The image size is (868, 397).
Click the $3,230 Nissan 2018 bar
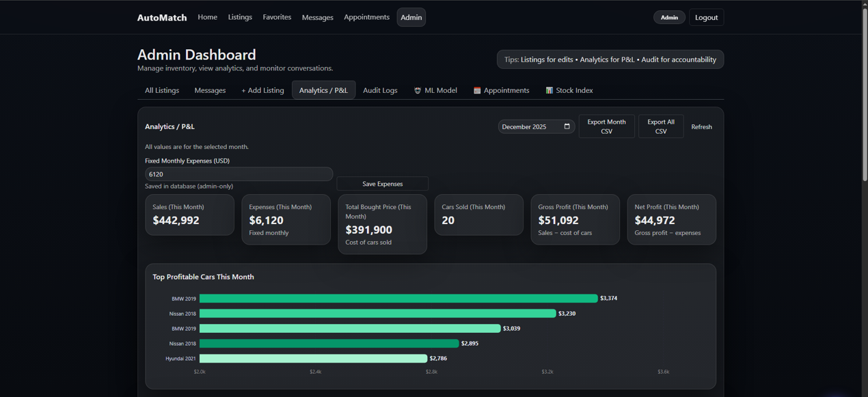point(378,314)
